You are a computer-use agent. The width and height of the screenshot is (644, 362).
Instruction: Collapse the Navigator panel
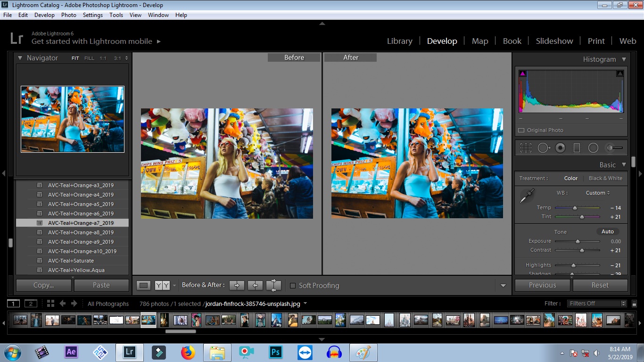click(x=20, y=58)
